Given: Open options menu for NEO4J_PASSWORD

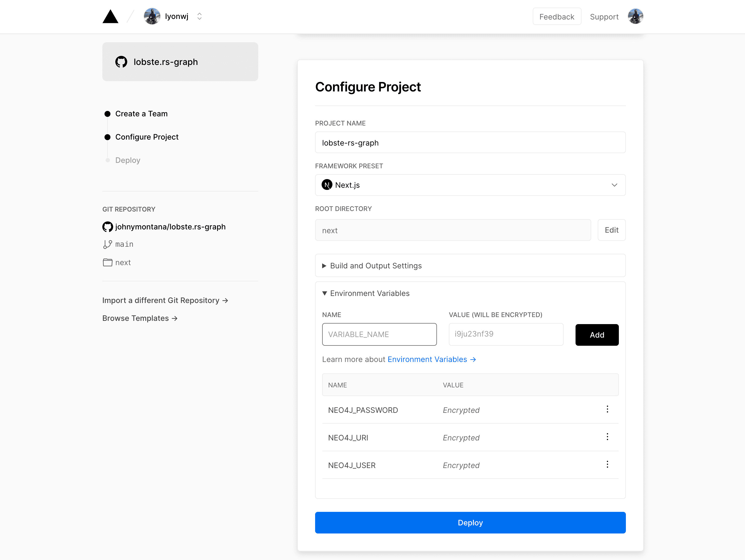Looking at the screenshot, I should tap(607, 409).
